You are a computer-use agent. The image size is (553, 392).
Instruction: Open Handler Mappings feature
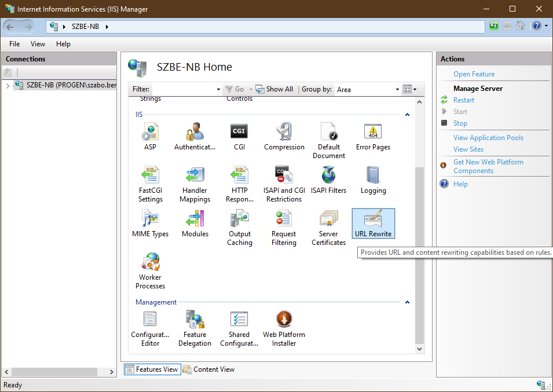coord(195,184)
